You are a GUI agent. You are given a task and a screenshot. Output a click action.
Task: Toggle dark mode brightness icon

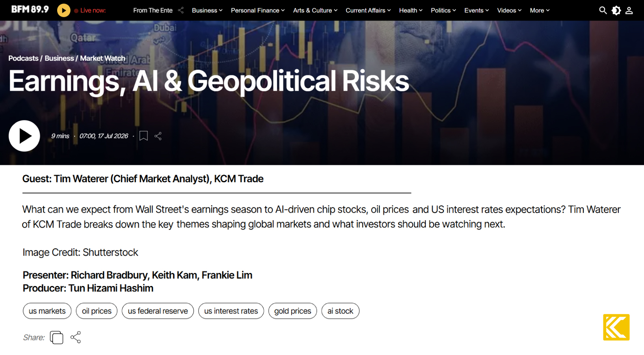(616, 11)
